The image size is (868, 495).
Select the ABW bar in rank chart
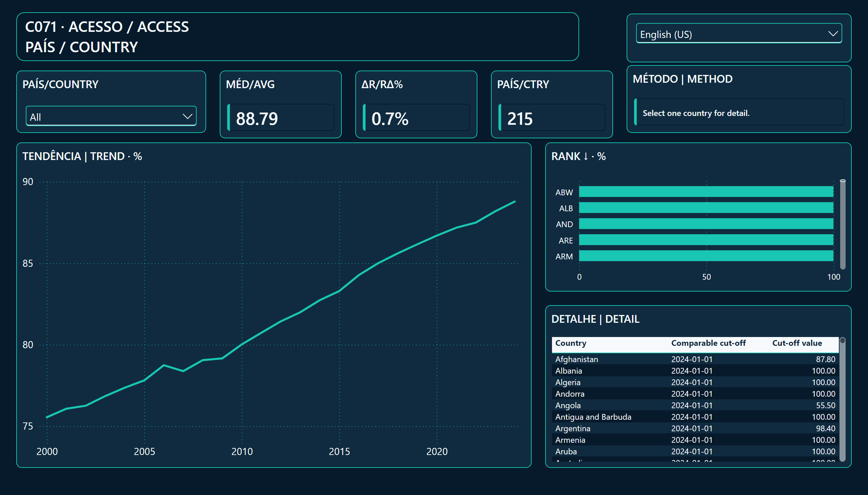pyautogui.click(x=706, y=192)
